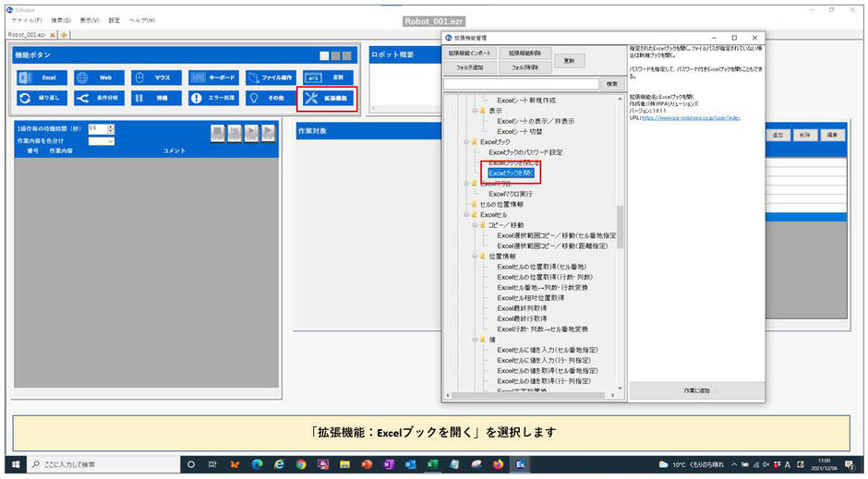Switch to the Robot_001.ezr tab
The image size is (868, 479).
tap(27, 35)
